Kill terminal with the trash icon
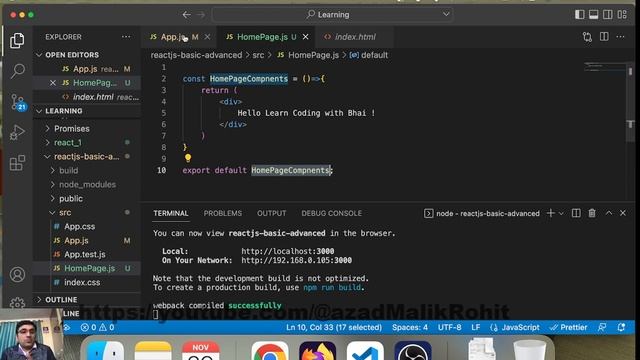640x360 pixels. (592, 213)
